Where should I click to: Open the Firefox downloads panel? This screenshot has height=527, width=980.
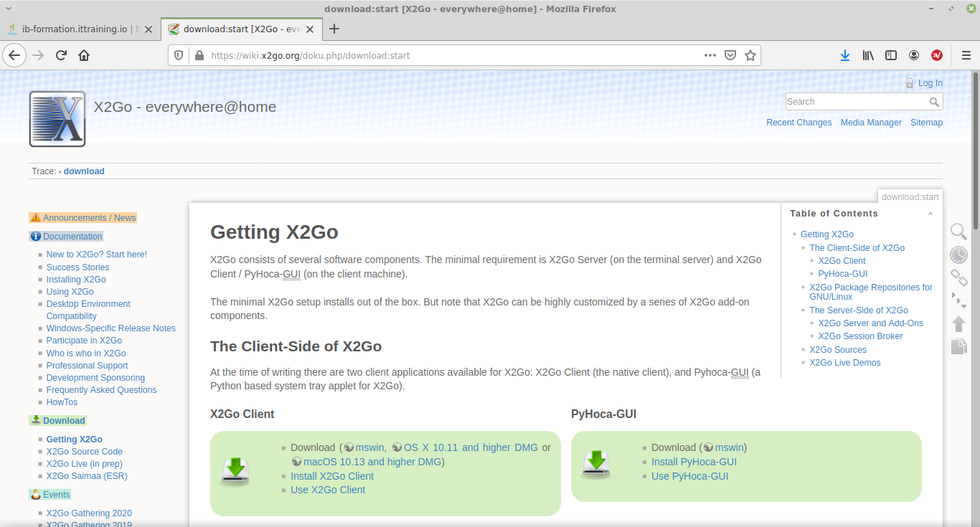(x=845, y=55)
